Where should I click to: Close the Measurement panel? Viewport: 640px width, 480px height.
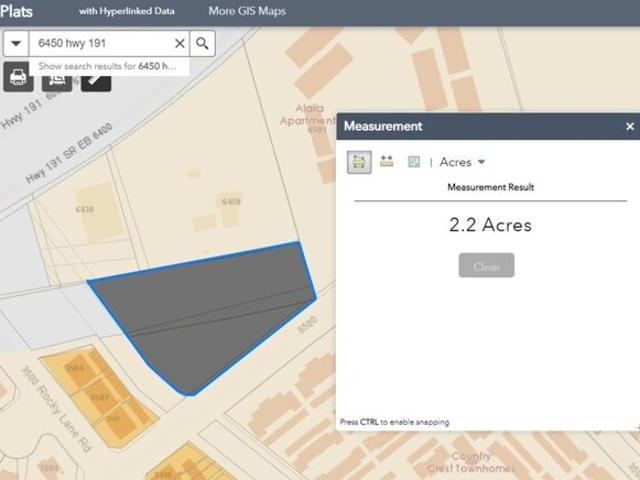click(630, 127)
